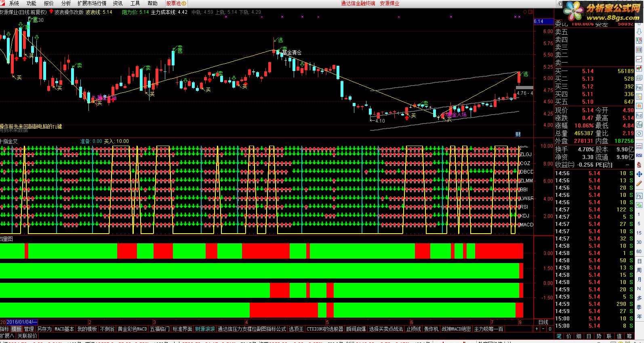Open the fx formula icon
644x343 pixels.
(x=639, y=124)
